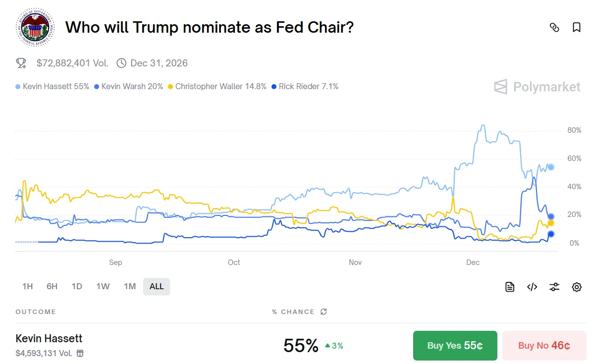
Task: Click the refresh icon beside % CHANCE
Action: [323, 312]
